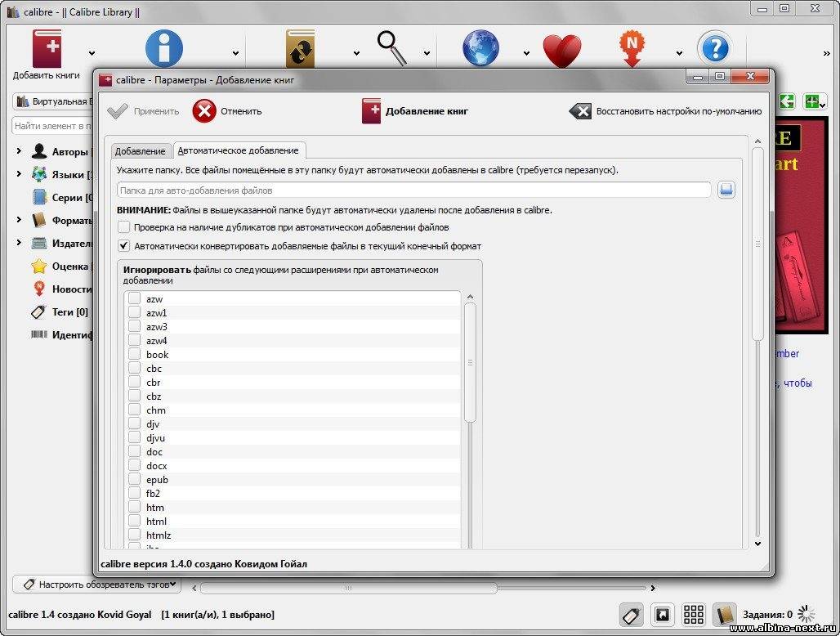Select the Автоматическое добавление tab

click(239, 150)
